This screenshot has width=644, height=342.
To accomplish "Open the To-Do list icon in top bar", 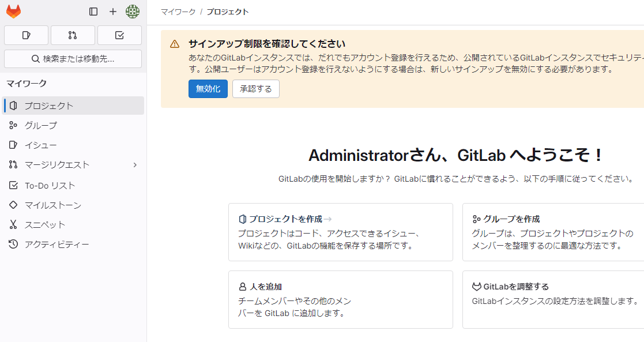I will click(x=119, y=35).
